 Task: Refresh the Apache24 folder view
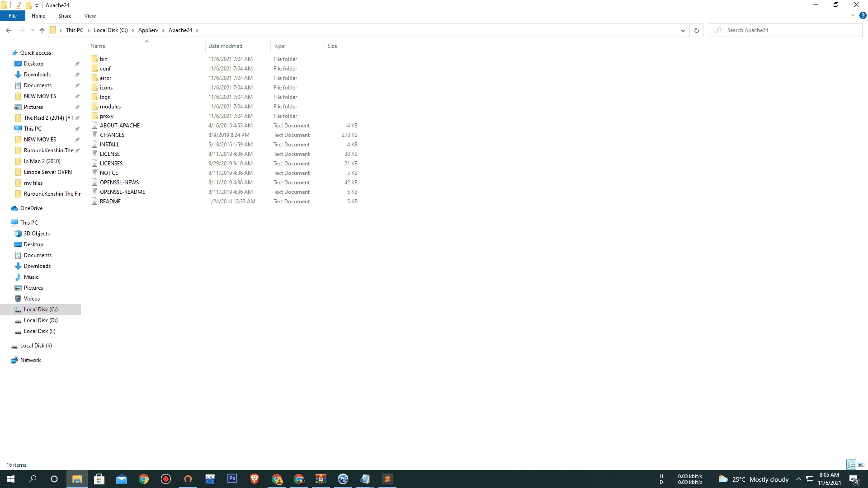[697, 30]
